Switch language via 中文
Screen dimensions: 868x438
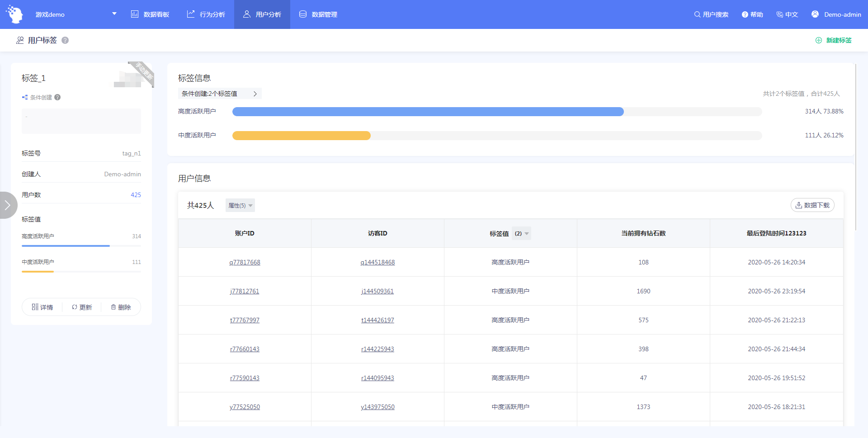tap(787, 14)
